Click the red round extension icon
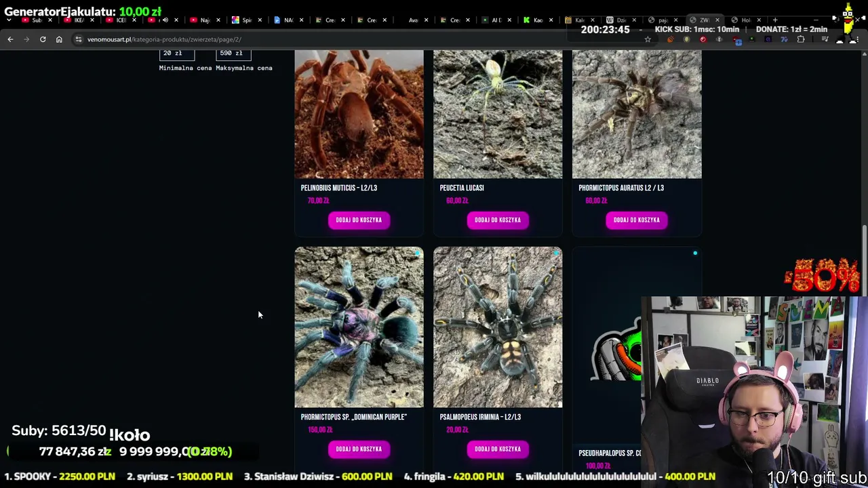Viewport: 868px width, 488px height. 703,39
